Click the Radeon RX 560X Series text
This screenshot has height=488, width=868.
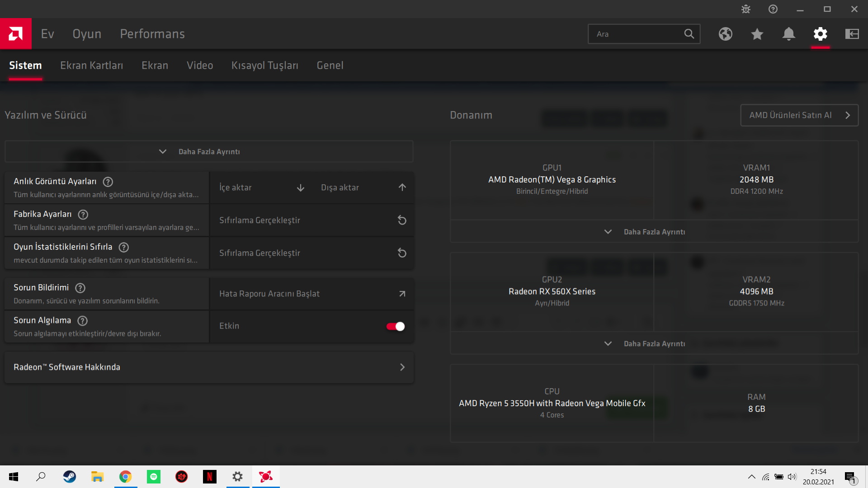tap(552, 291)
